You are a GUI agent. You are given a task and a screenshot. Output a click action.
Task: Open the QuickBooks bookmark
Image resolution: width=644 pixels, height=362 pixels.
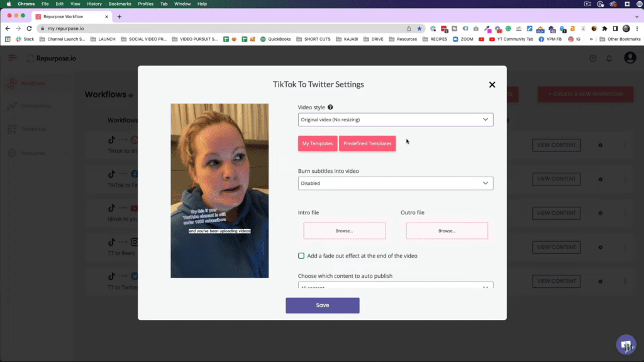[275, 39]
